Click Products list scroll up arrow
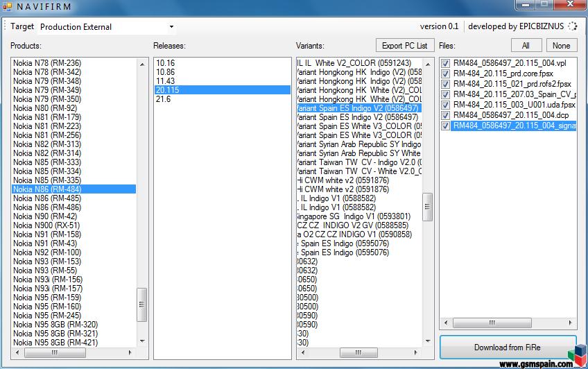This screenshot has height=369, width=588. tap(142, 65)
